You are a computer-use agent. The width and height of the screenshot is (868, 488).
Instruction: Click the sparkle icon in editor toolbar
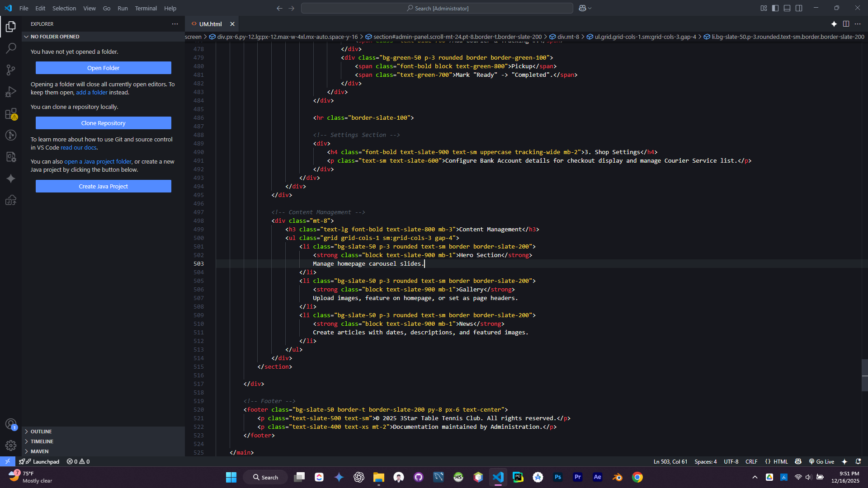pyautogui.click(x=834, y=24)
